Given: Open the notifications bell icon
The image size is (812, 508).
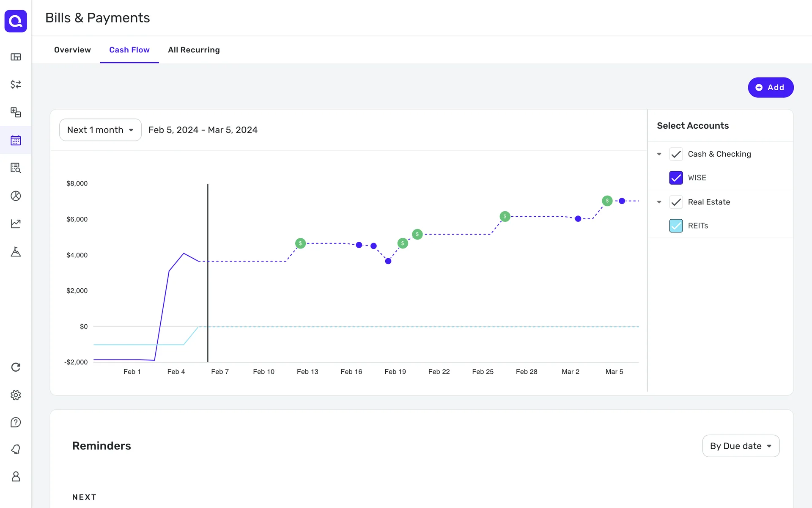Looking at the screenshot, I should (x=16, y=449).
